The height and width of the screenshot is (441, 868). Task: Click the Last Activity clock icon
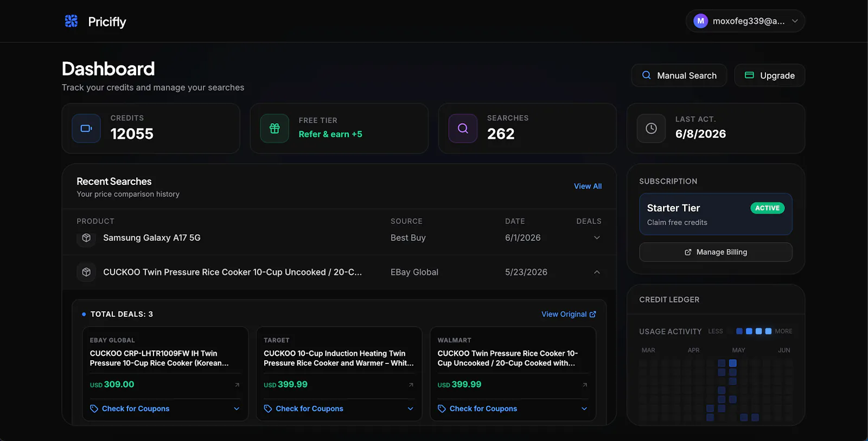point(651,129)
